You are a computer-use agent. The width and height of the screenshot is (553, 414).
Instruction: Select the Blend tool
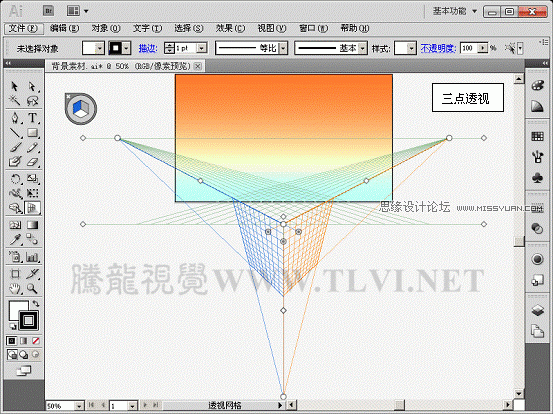pos(32,240)
